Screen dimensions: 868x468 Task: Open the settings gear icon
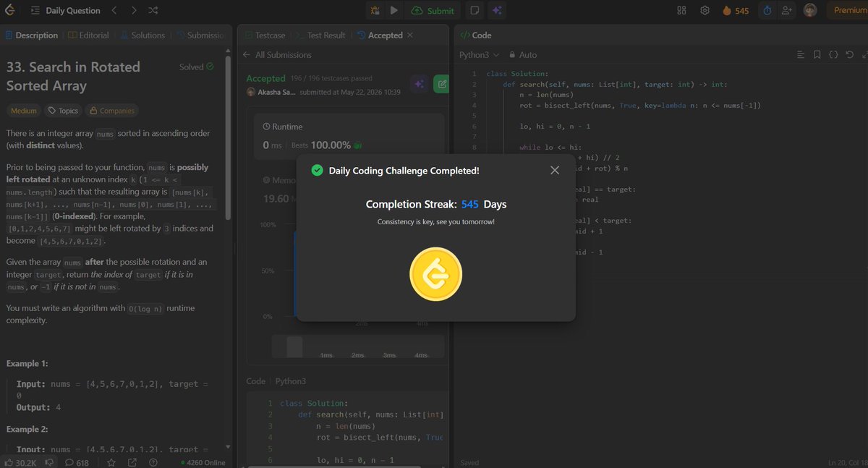(705, 10)
